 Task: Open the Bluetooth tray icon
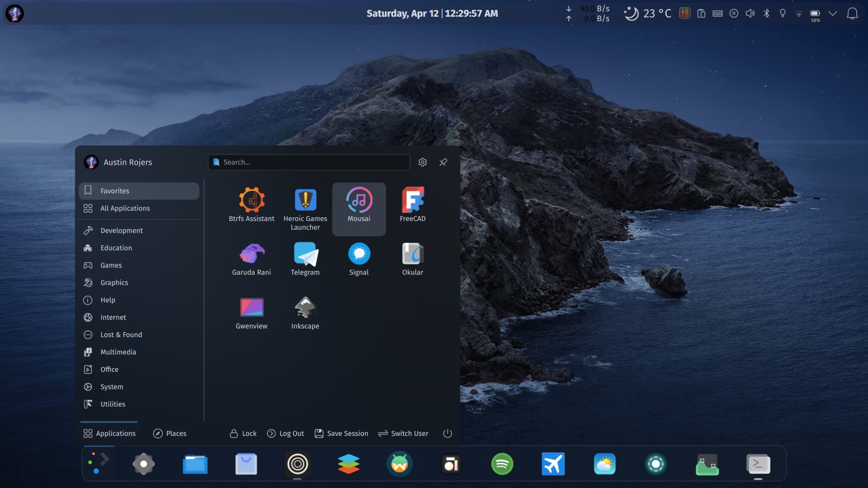pos(766,14)
